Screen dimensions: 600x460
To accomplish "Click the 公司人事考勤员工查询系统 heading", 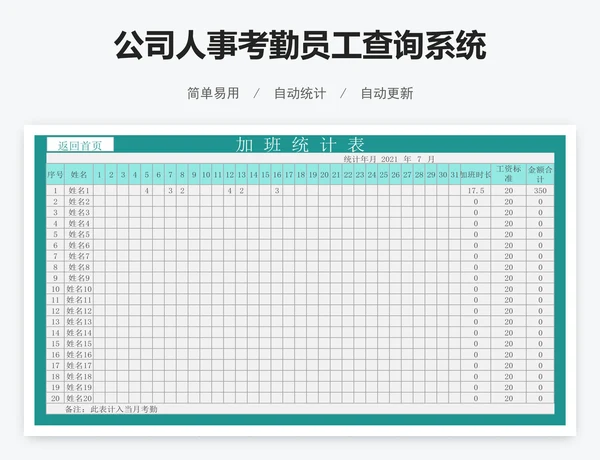I will coord(300,46).
